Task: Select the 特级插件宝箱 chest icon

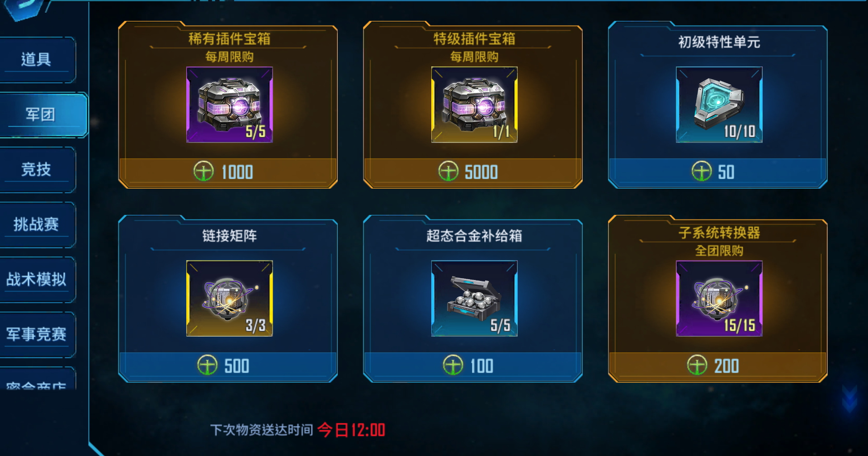Action: pyautogui.click(x=474, y=105)
